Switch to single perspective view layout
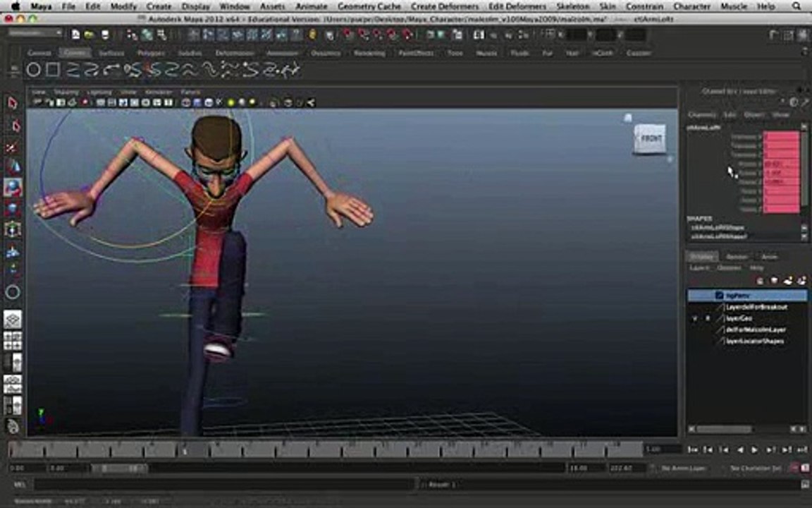 point(13,320)
